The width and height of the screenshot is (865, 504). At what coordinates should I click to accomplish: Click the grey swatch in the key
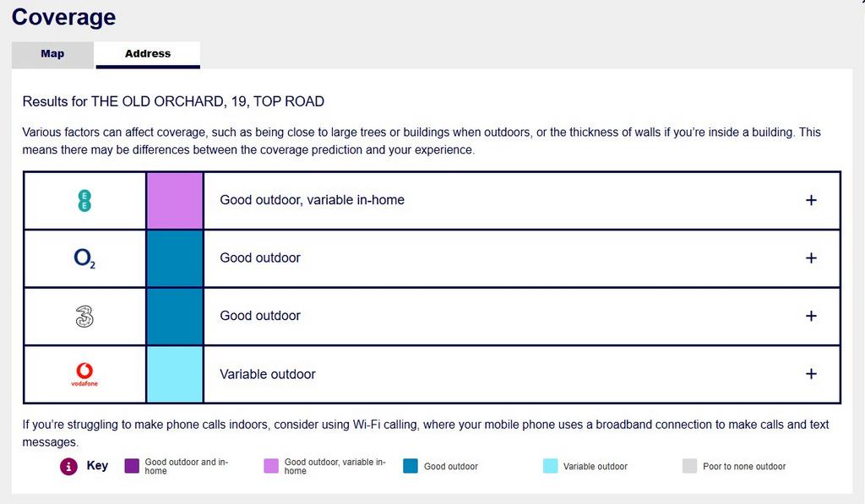(689, 466)
